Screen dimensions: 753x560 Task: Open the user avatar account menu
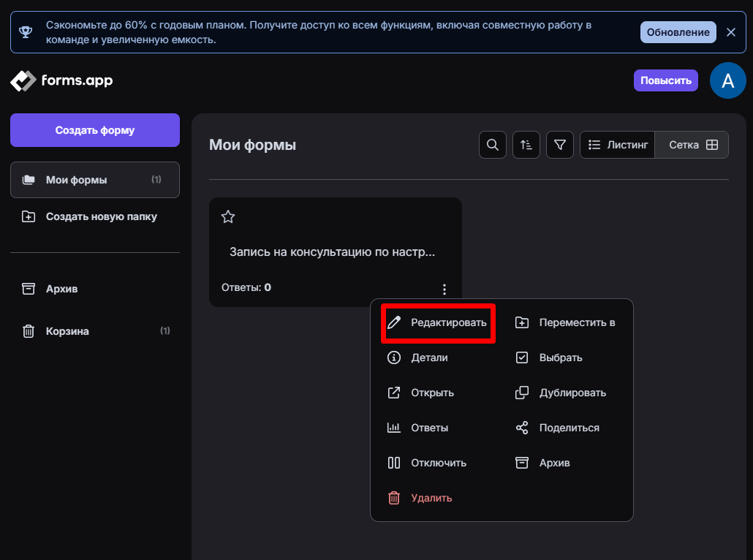tap(727, 80)
